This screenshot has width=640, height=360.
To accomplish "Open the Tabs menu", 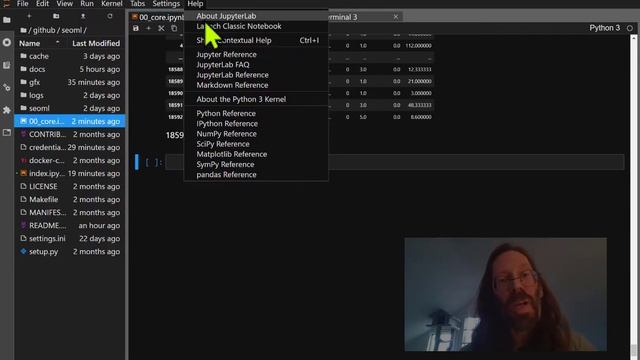I will (137, 4).
